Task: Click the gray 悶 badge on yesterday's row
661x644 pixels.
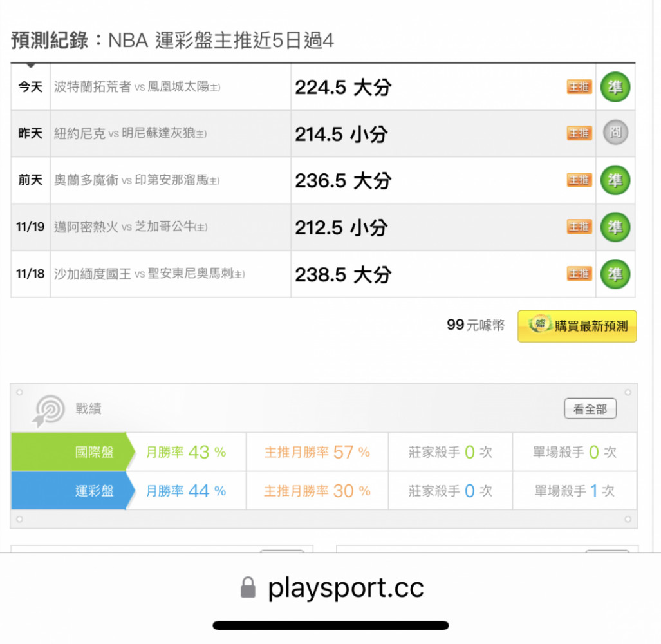Action: pos(615,133)
